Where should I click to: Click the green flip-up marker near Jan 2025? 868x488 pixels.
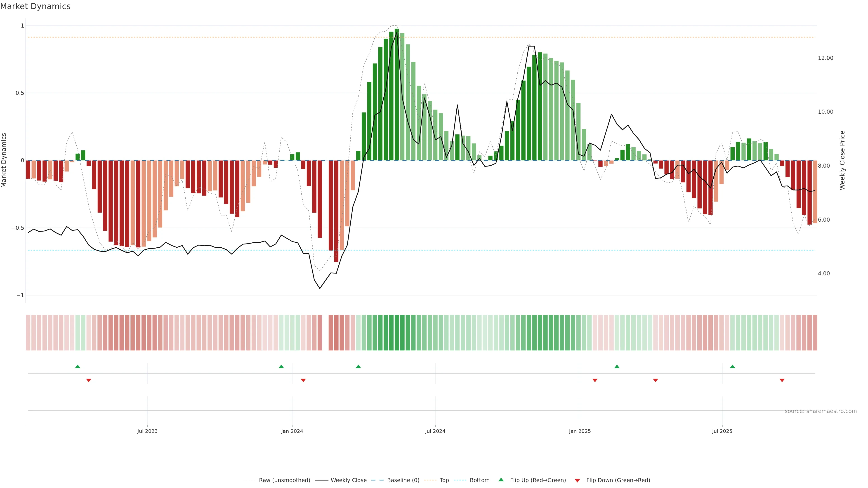click(x=617, y=366)
